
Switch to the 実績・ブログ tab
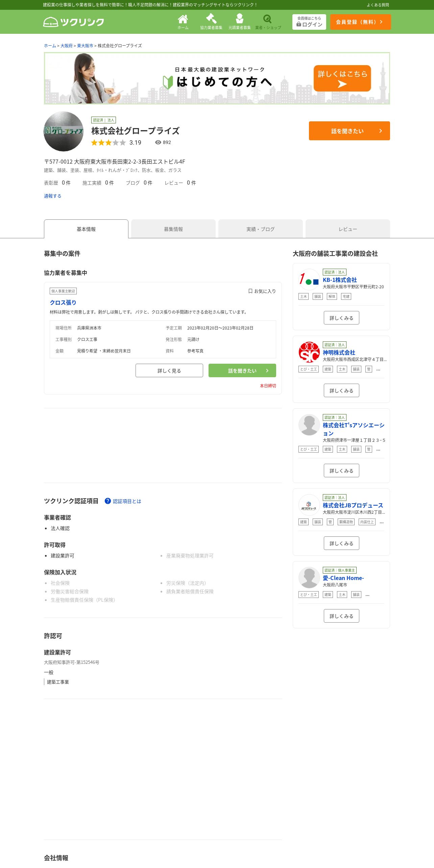tap(261, 229)
